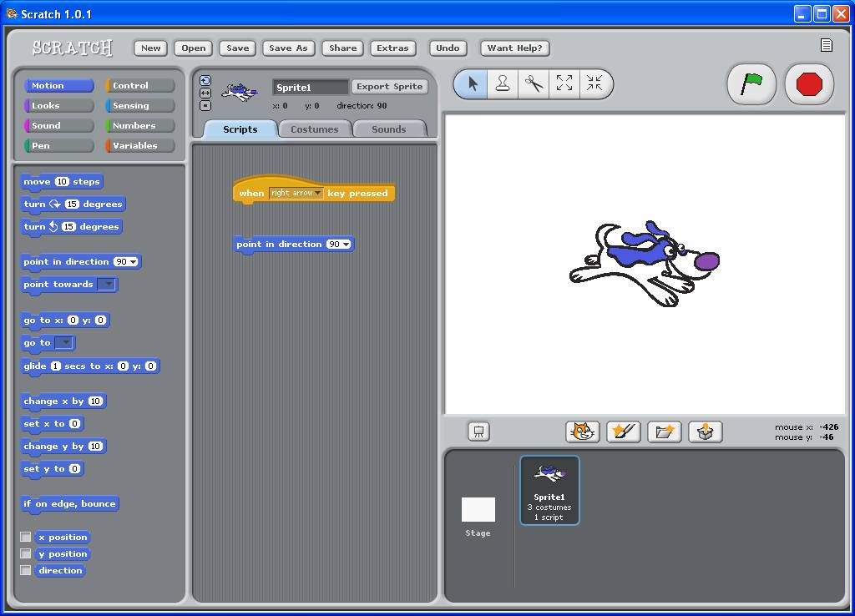Toggle x position checkbox
Image resolution: width=855 pixels, height=616 pixels.
coord(26,537)
